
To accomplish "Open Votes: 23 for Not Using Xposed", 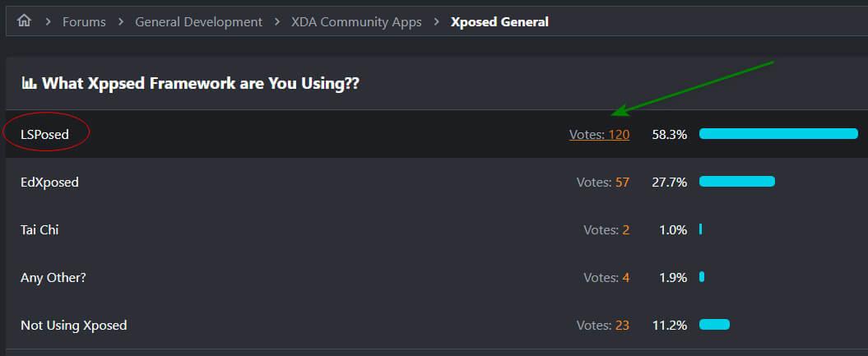I will (x=603, y=325).
